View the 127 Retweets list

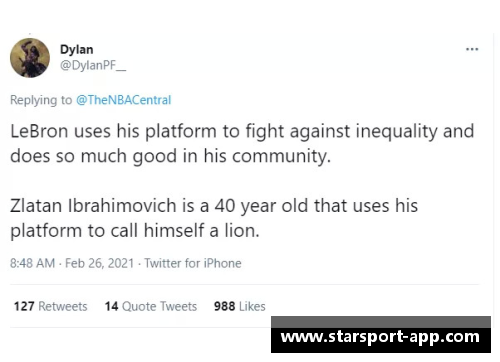pyautogui.click(x=50, y=306)
